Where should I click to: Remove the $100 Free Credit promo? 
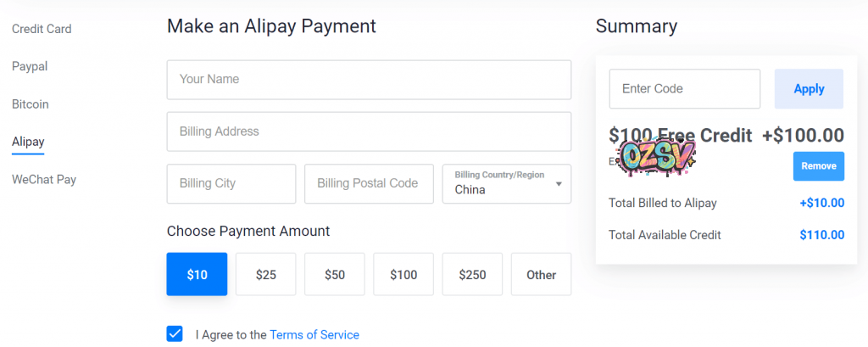pyautogui.click(x=818, y=166)
